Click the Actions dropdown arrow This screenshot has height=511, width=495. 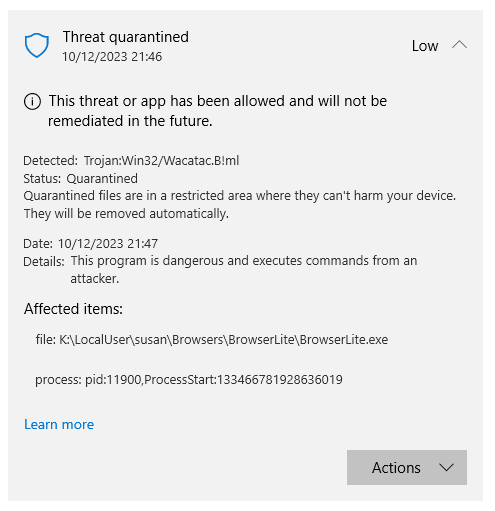pyautogui.click(x=446, y=467)
